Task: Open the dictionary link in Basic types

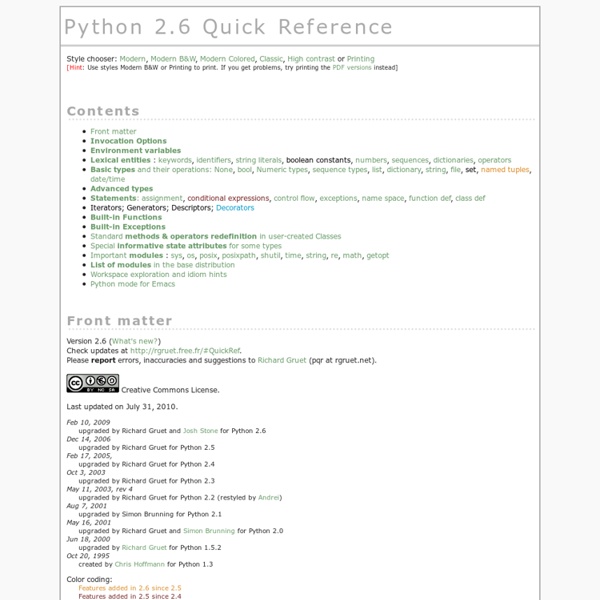Action: click(x=404, y=170)
